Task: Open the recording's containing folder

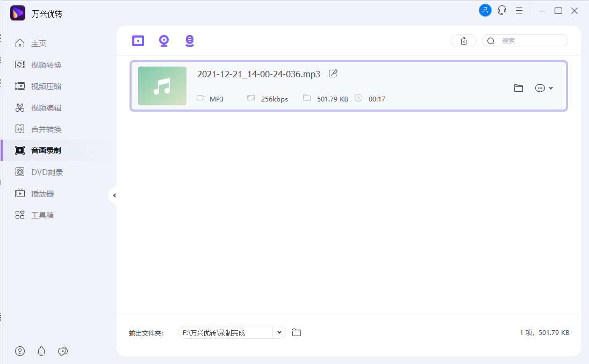Action: [x=518, y=88]
